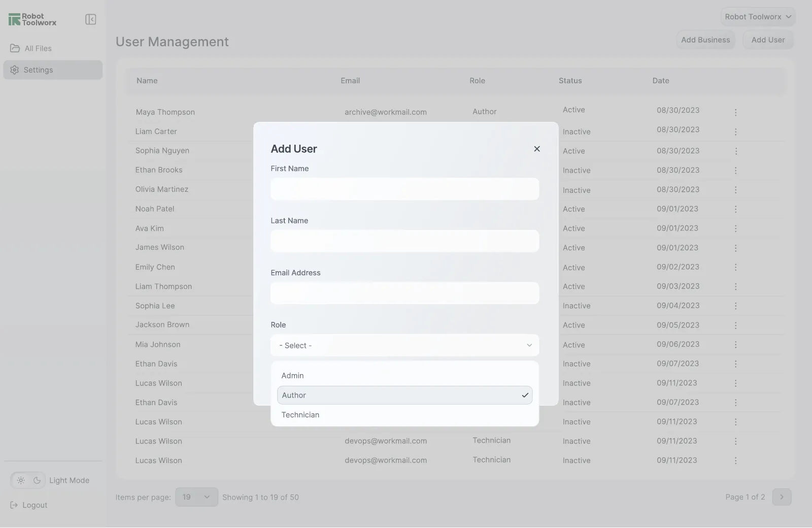Focus the Last Name input field

tap(404, 241)
